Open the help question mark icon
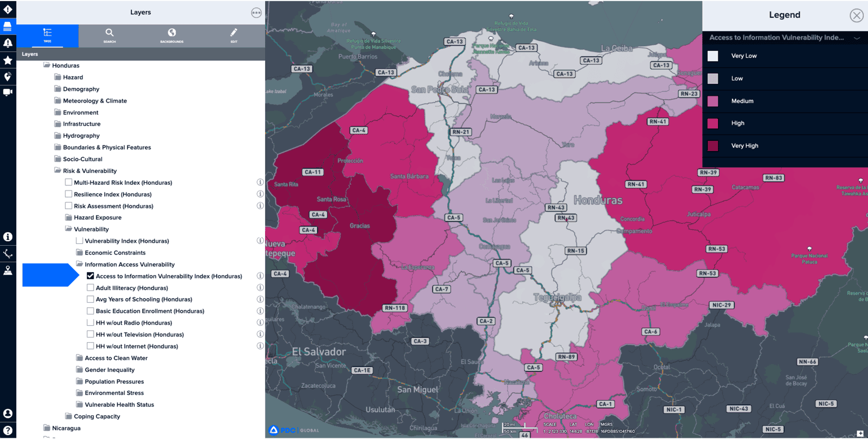 pos(8,430)
